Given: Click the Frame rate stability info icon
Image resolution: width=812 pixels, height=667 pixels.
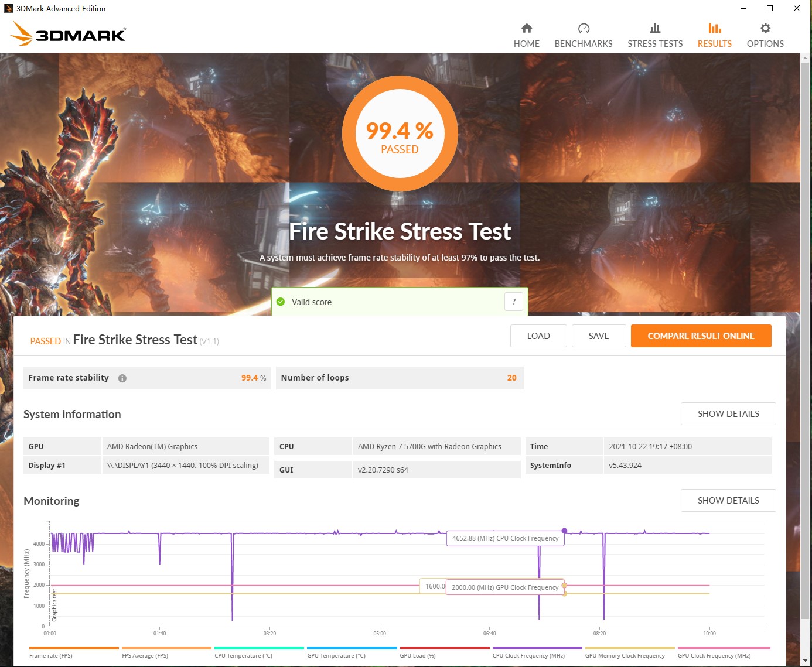Looking at the screenshot, I should coord(122,378).
